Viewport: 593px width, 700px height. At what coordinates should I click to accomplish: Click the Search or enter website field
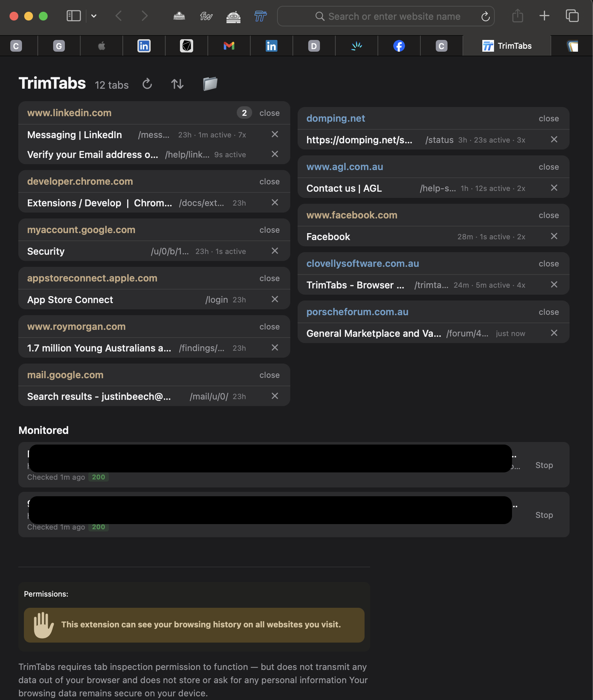386,16
